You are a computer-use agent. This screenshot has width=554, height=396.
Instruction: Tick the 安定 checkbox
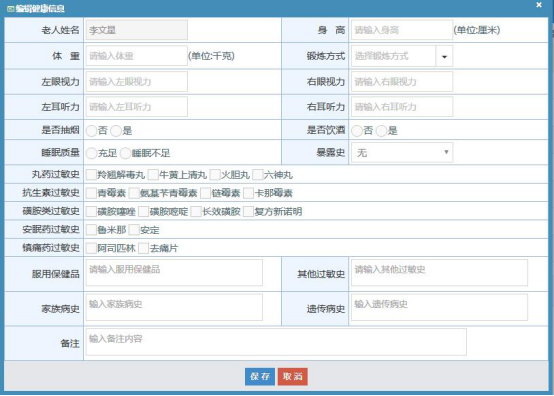[x=134, y=230]
